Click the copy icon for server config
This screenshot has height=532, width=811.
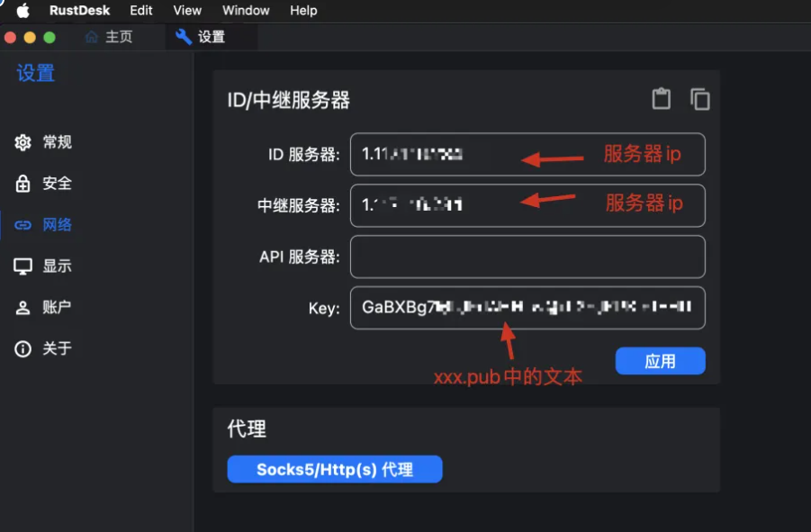(x=699, y=99)
